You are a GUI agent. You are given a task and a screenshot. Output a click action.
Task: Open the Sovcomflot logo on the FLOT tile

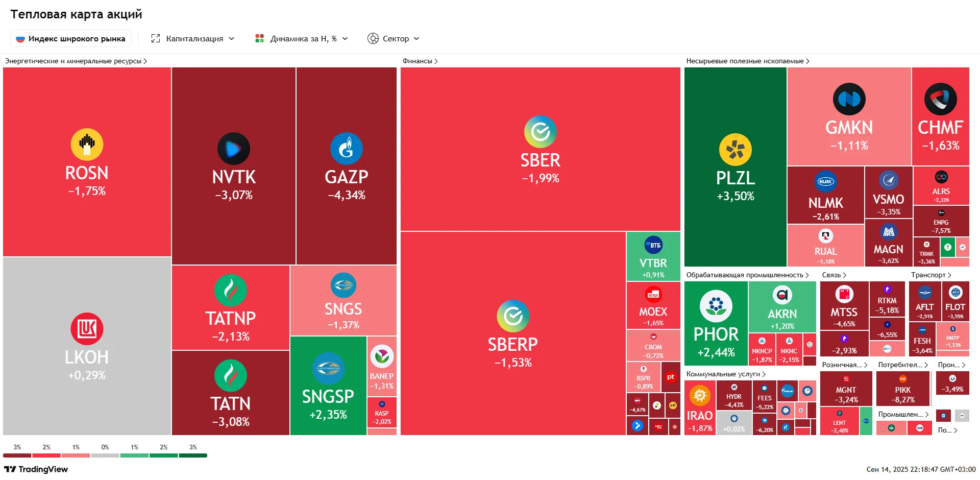click(955, 293)
